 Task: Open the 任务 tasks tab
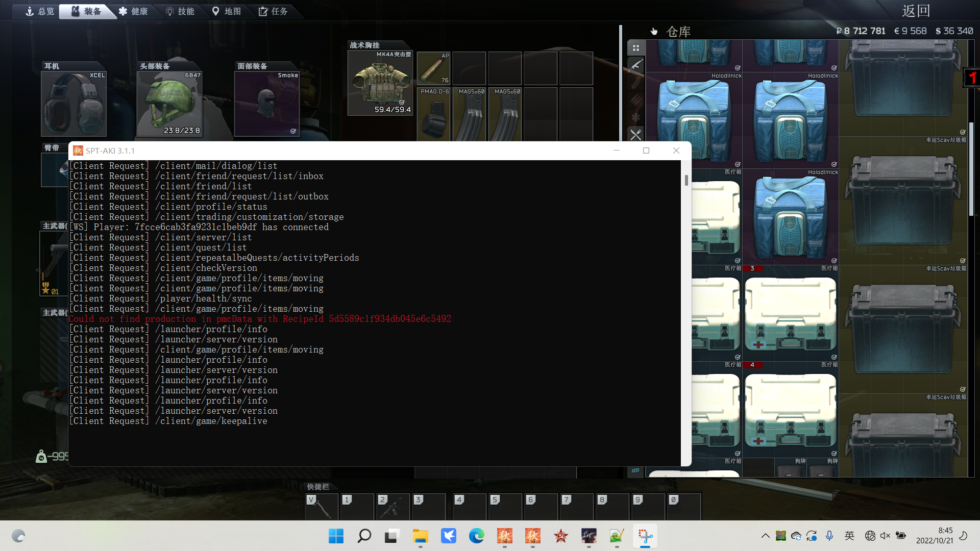(273, 11)
